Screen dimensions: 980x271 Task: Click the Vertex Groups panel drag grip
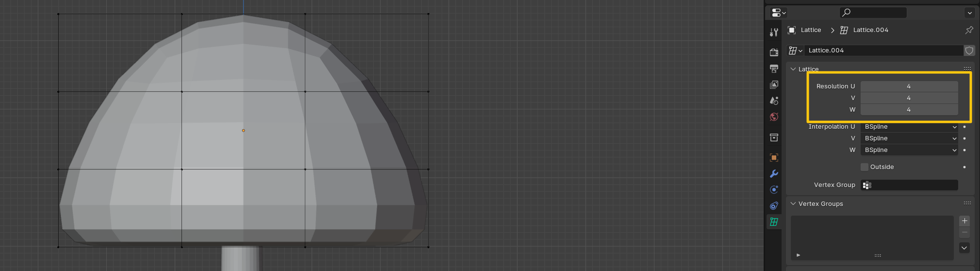(967, 203)
